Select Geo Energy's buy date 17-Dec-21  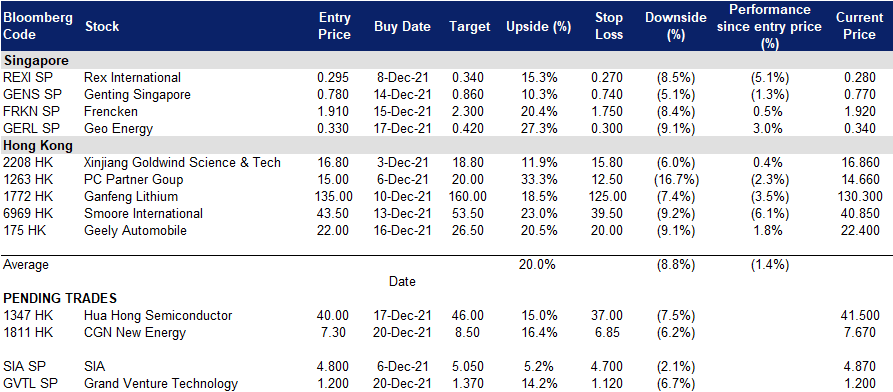[402, 129]
